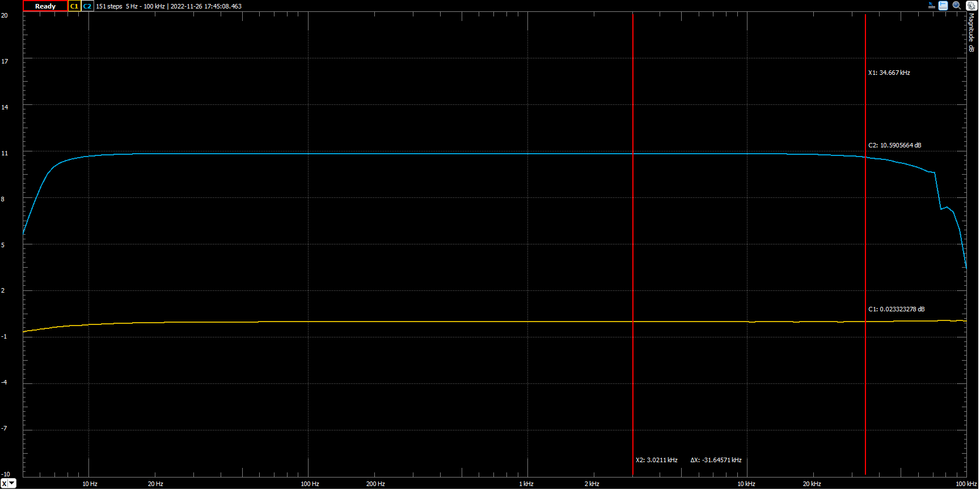Image resolution: width=980 pixels, height=490 pixels.
Task: Select the X1 cursor line at 34.667 kHz
Action: tap(865, 244)
